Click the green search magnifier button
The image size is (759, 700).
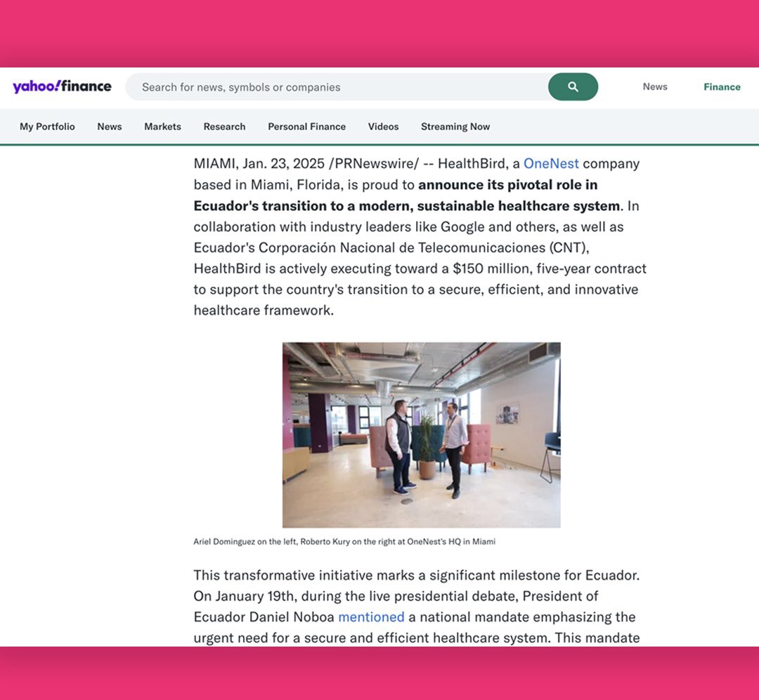[573, 87]
